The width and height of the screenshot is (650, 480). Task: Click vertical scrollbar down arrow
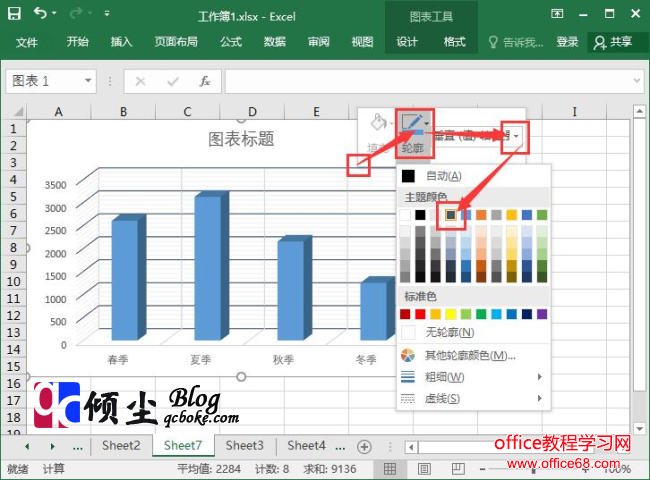[x=639, y=429]
